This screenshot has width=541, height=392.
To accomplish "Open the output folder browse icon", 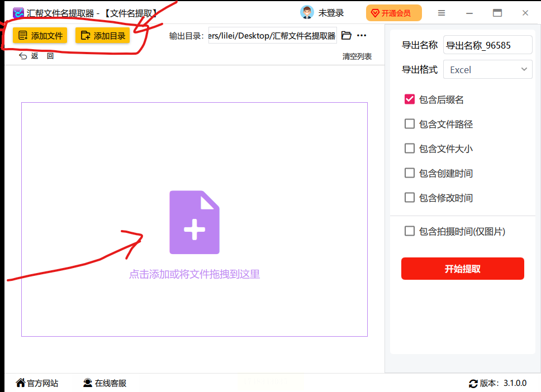I will point(346,36).
